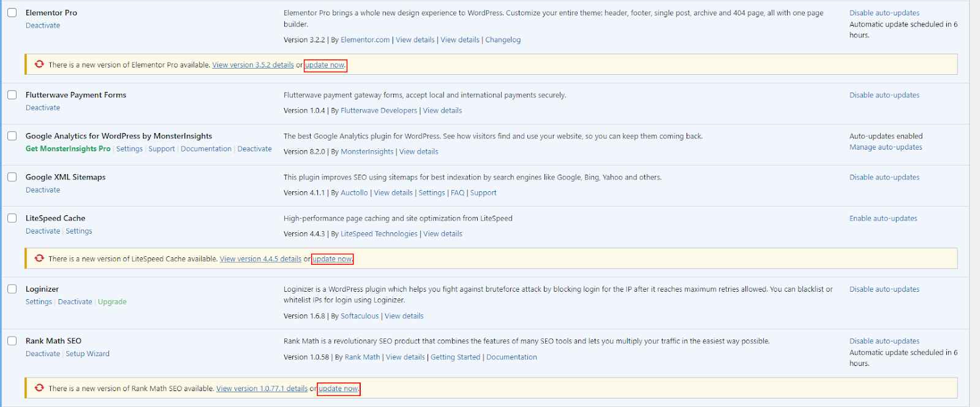View version 1.0.77.1 details for Rank Math
The width and height of the screenshot is (980, 407).
(x=262, y=389)
